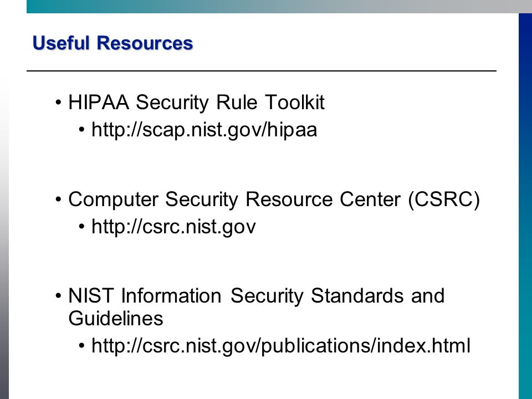Click the sub-bullet before the scap.nist.gov URL
532x399 pixels.
(81, 130)
